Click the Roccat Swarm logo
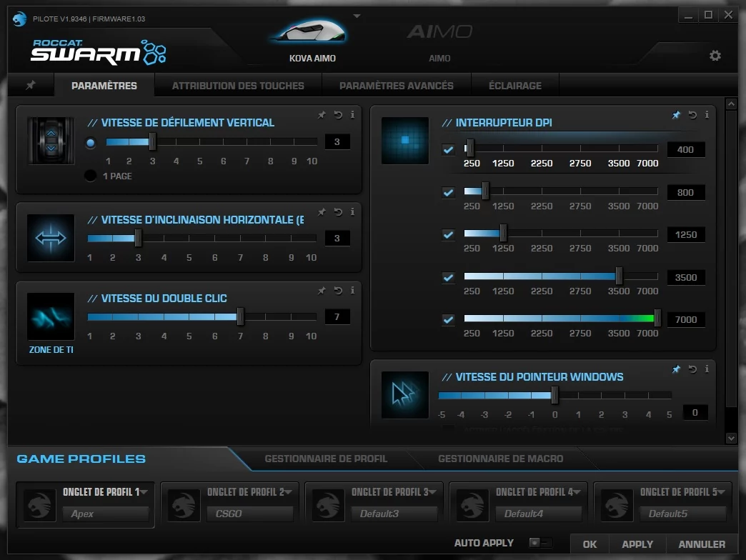The width and height of the screenshot is (746, 560). [x=99, y=52]
